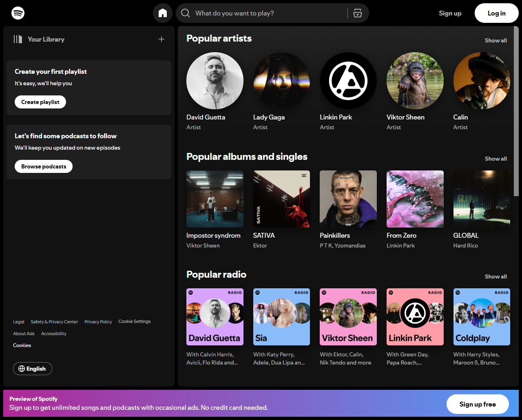The width and height of the screenshot is (522, 420).
Task: Open Viktor Sheen radio card
Action: 348,317
